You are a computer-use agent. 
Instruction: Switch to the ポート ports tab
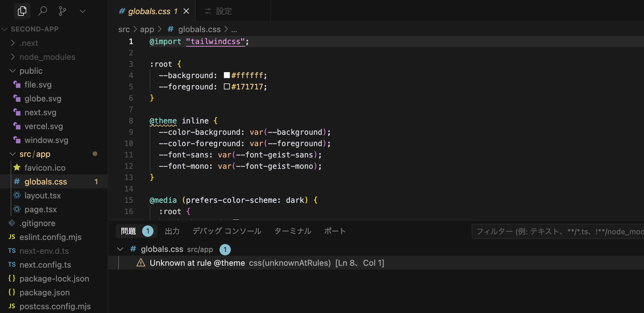click(335, 231)
